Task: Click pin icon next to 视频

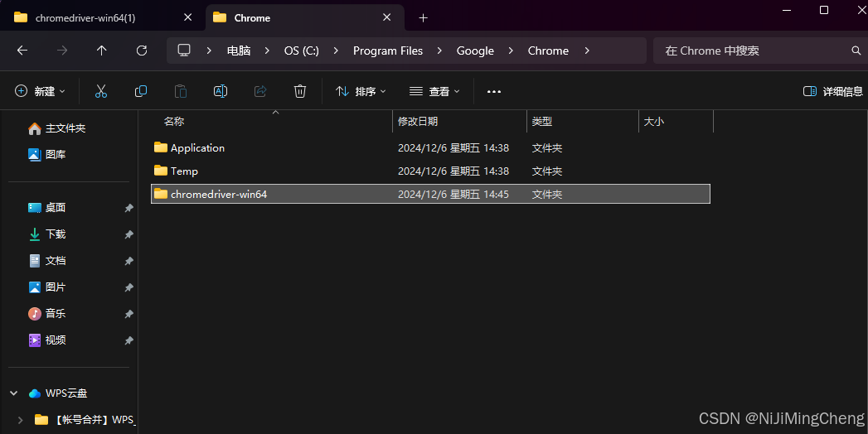Action: click(x=129, y=340)
